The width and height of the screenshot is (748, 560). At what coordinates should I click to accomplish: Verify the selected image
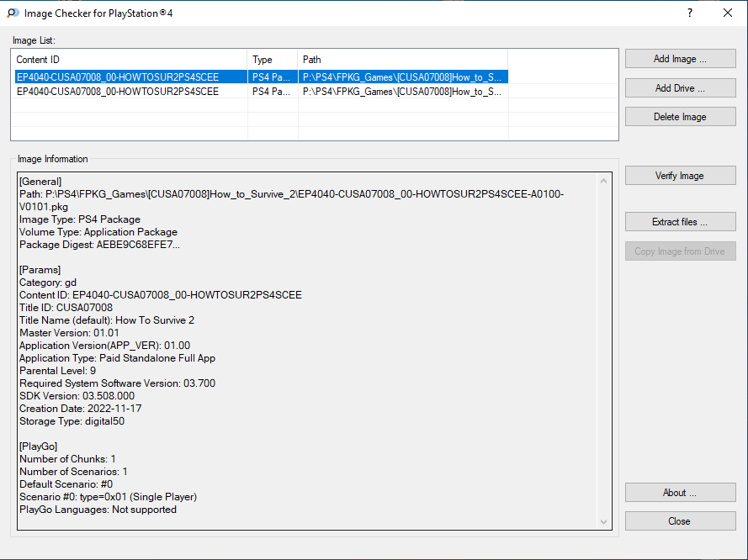(680, 176)
